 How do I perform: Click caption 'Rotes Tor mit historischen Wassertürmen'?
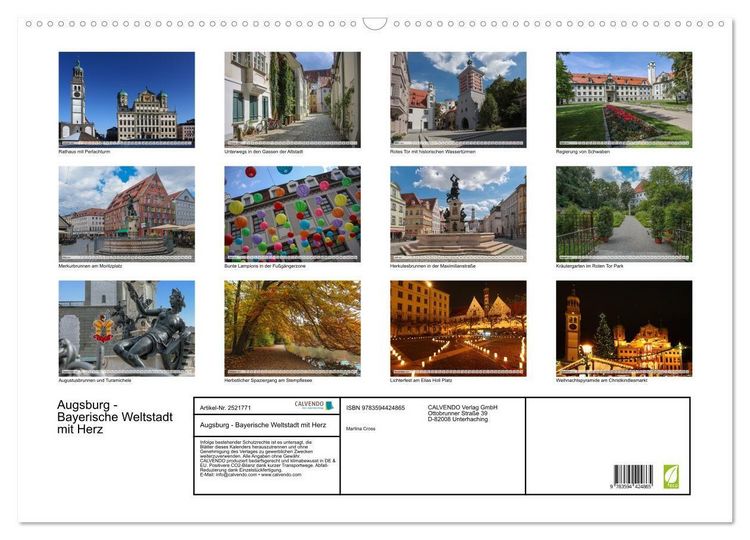[x=432, y=152]
